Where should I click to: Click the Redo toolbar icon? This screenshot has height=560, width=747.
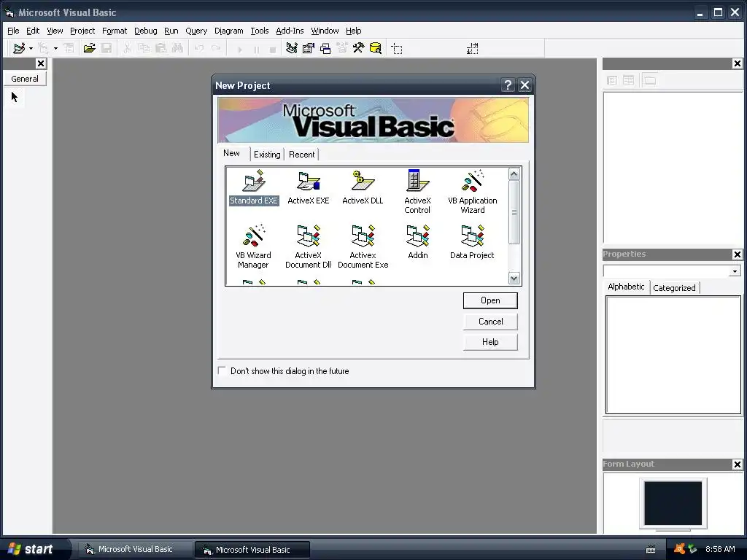[x=216, y=48]
